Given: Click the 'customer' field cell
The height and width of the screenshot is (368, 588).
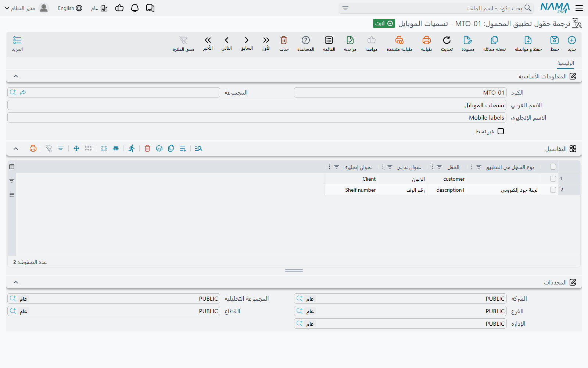Looking at the screenshot, I should point(447,179).
